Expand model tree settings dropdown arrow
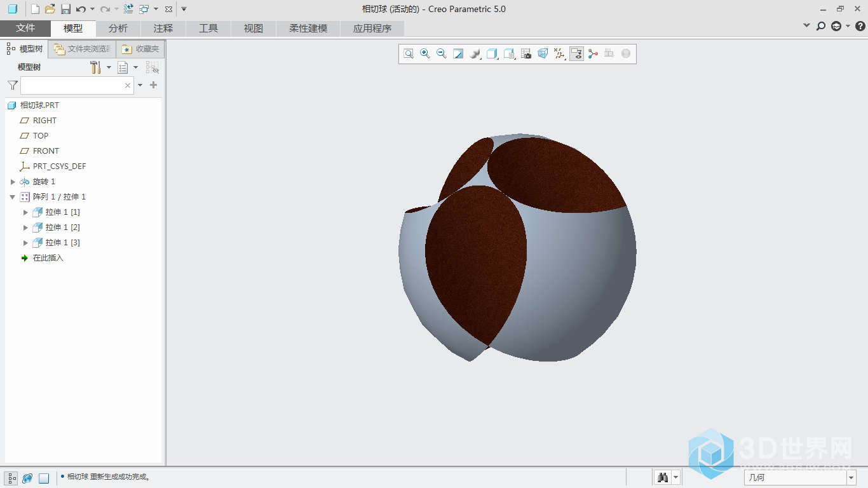 (109, 67)
